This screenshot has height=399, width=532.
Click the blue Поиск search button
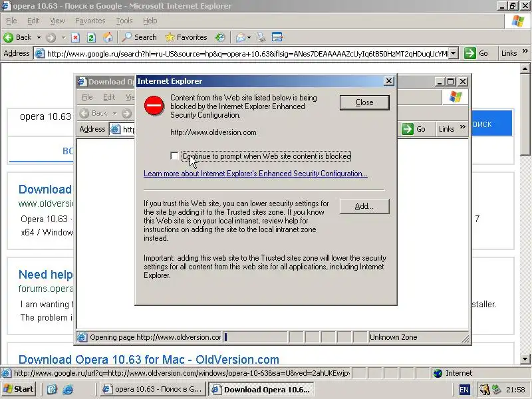(x=491, y=124)
